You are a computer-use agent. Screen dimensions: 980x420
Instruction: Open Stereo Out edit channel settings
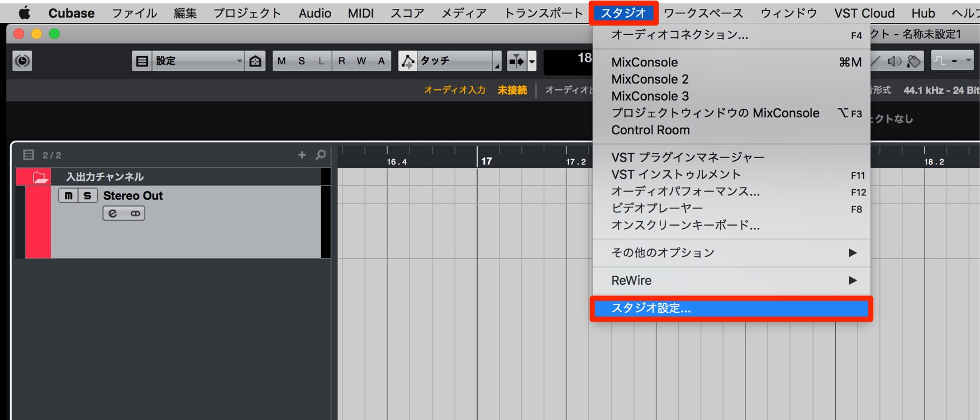113,213
